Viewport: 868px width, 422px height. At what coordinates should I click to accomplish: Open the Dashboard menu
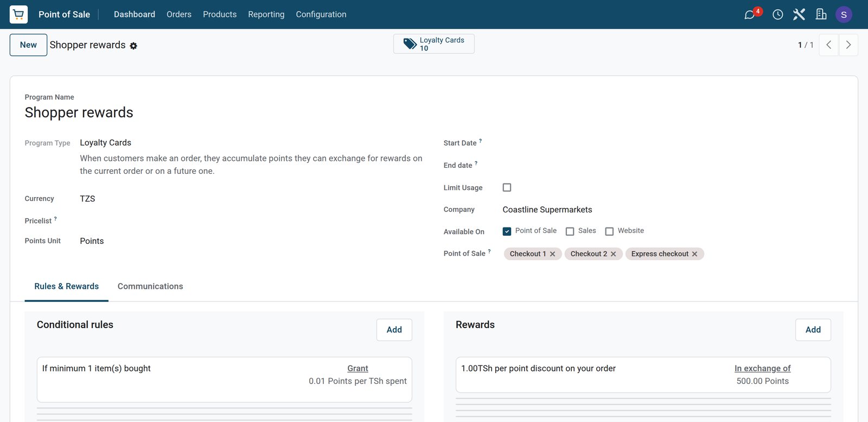pos(135,15)
